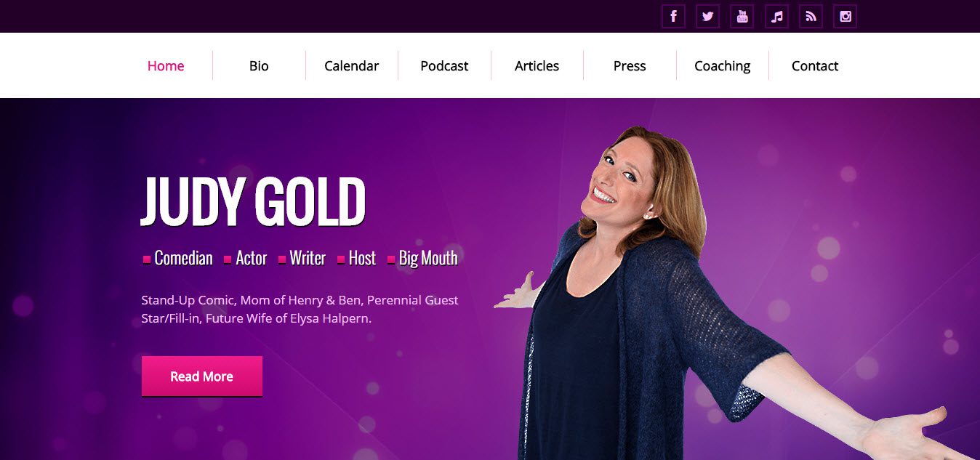Screen dimensions: 980x460
Task: Select Calendar in the navigation
Action: click(x=351, y=65)
